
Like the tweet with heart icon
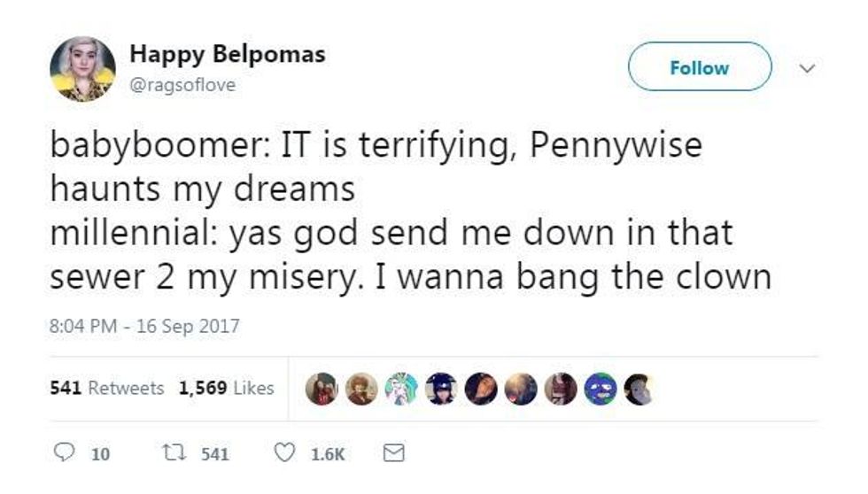click(x=284, y=453)
